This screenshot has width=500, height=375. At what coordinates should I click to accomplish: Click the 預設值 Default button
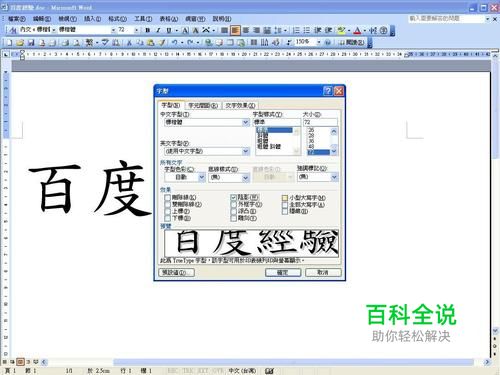pyautogui.click(x=177, y=272)
